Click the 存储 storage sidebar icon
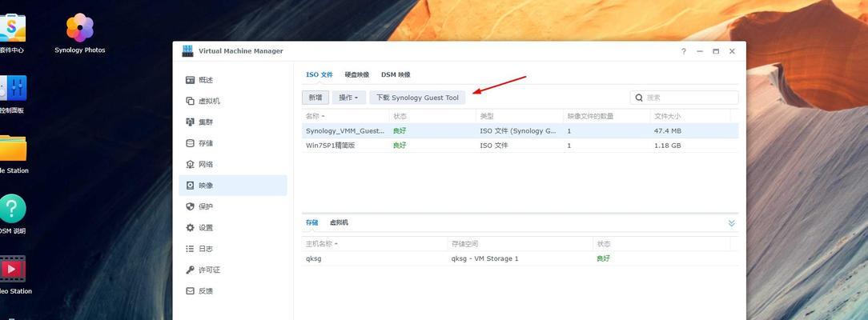Viewport: 868px width, 320px height. pos(190,143)
